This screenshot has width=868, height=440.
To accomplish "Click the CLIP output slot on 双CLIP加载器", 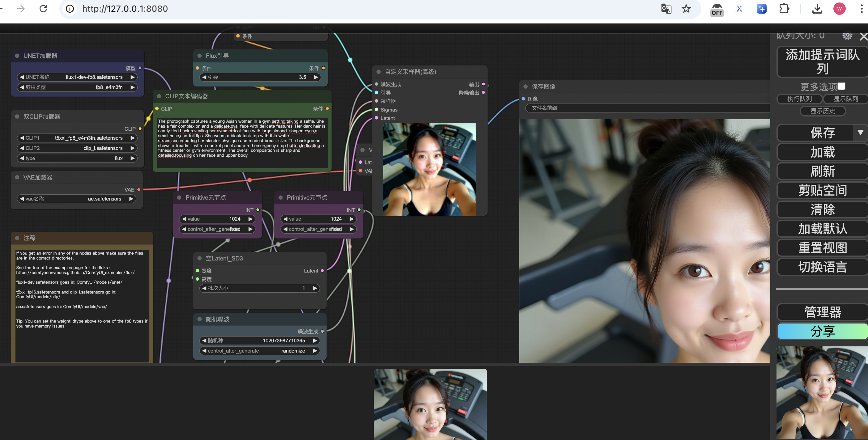I will point(140,129).
